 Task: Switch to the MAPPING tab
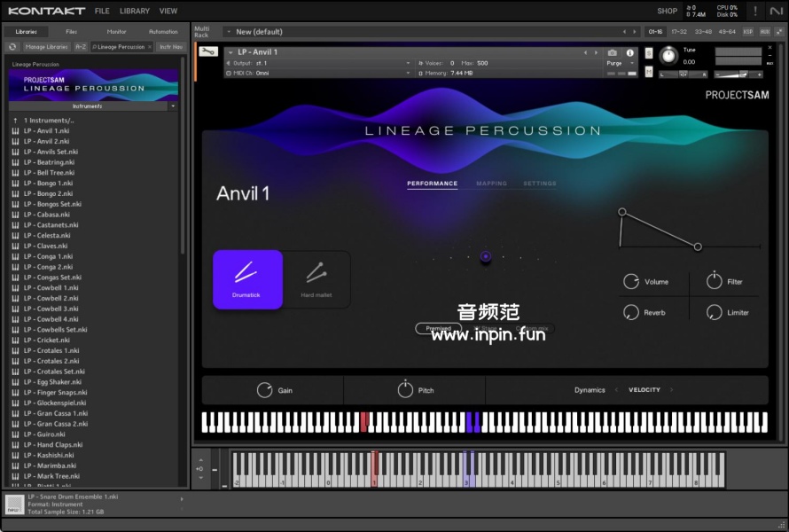tap(492, 184)
